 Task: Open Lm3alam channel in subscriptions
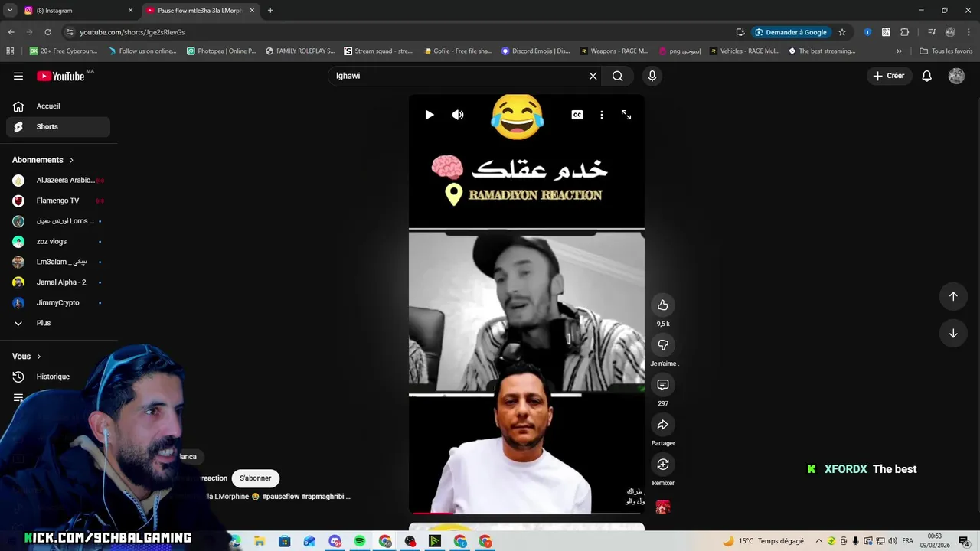[x=58, y=262]
